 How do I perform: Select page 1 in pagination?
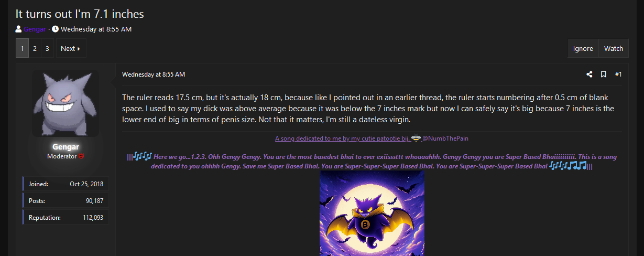(x=22, y=48)
